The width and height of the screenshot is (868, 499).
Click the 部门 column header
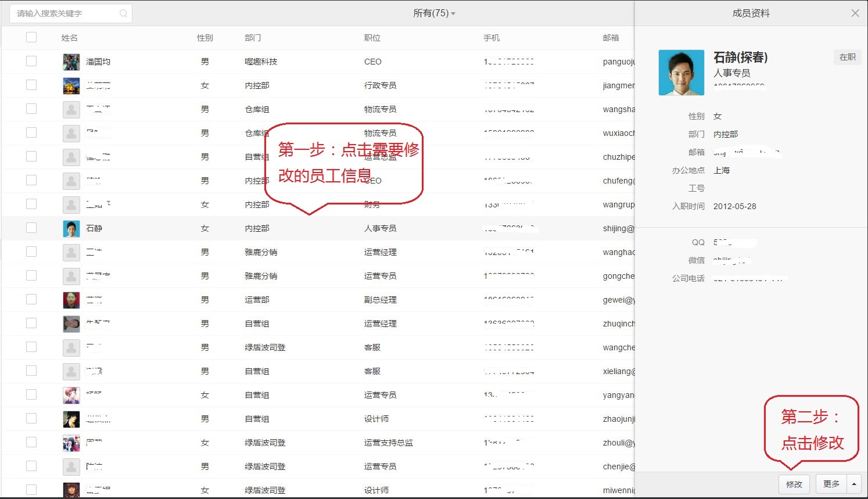tap(253, 38)
